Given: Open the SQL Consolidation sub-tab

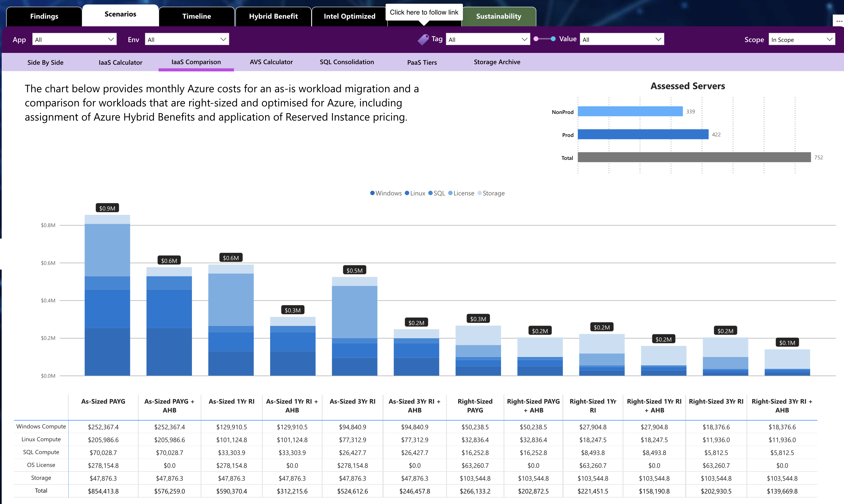Looking at the screenshot, I should 347,62.
